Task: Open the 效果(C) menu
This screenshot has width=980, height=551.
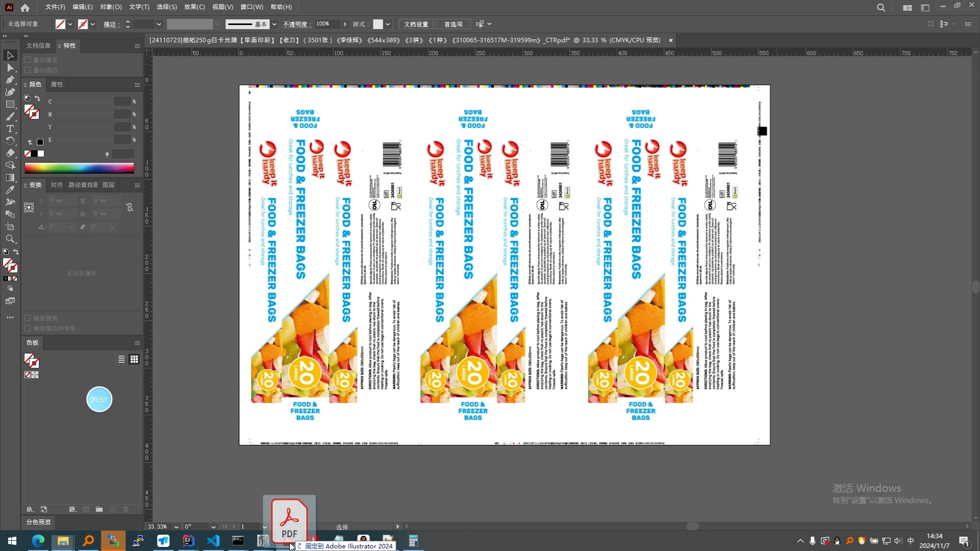Action: pos(194,7)
